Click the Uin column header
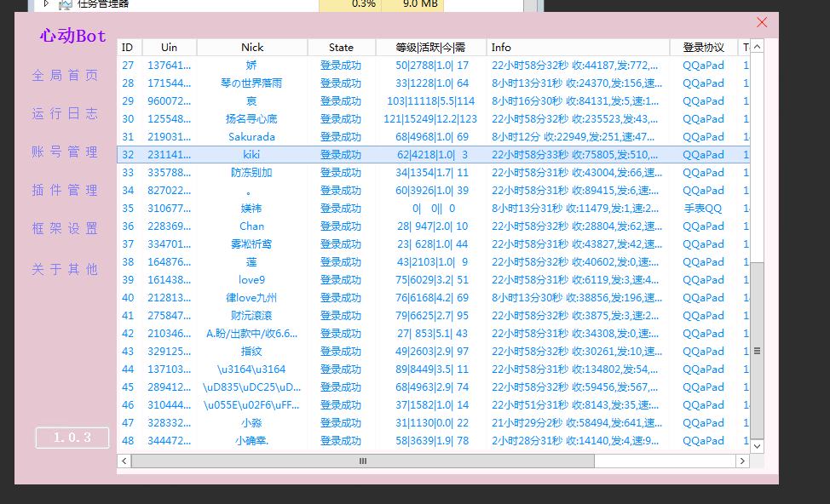Viewport: 830px width, 504px height. pyautogui.click(x=169, y=48)
